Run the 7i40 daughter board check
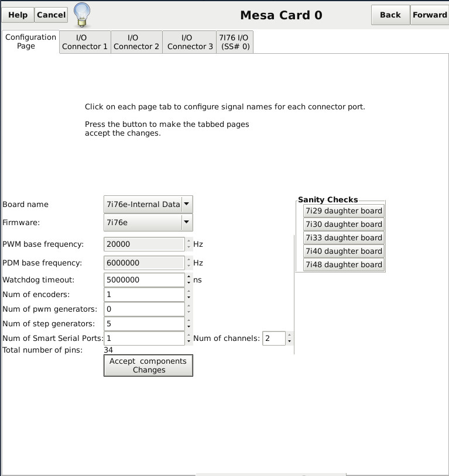This screenshot has height=476, width=449. (344, 251)
